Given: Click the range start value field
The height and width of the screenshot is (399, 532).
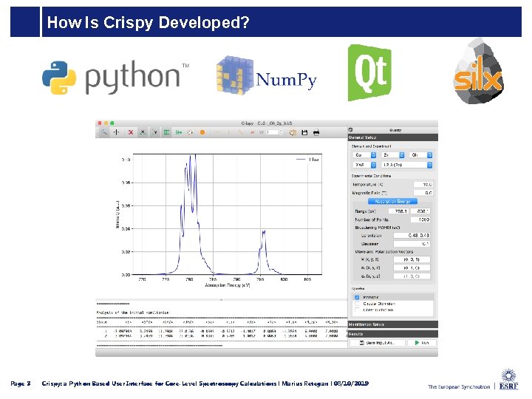Looking at the screenshot, I should coord(398,211).
